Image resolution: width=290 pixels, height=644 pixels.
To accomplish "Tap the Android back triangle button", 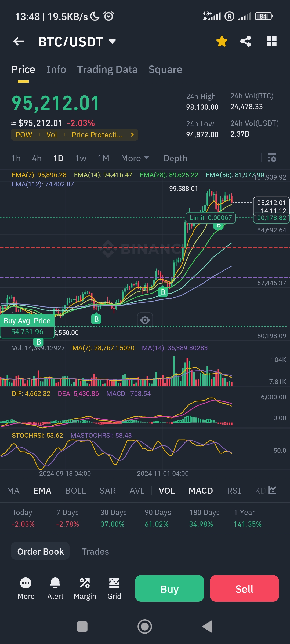I will (x=207, y=627).
